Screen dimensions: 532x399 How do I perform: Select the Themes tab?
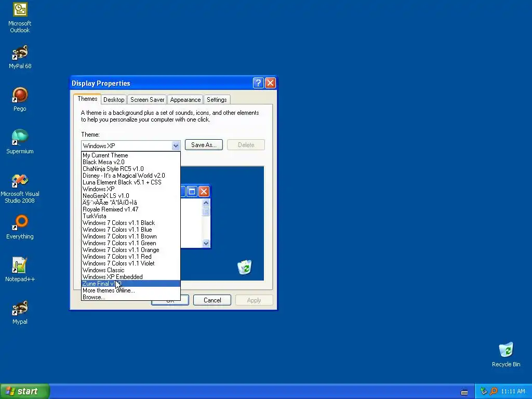87,99
